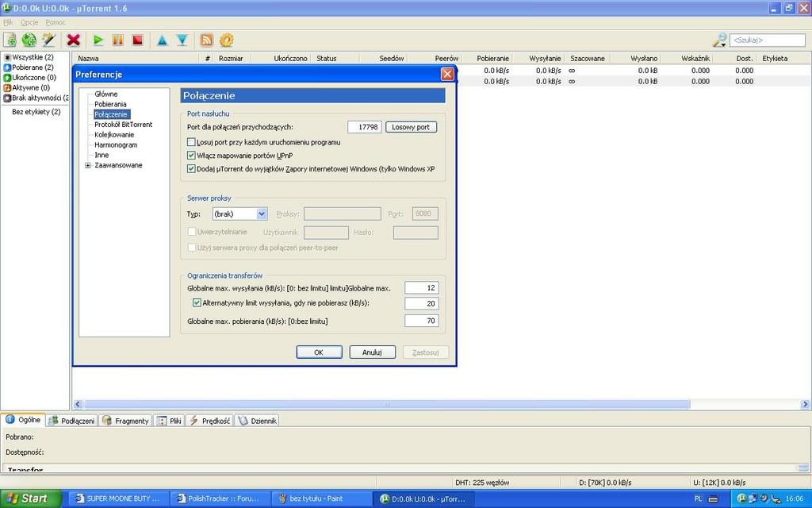Click the Preferences gear toolbar icon

(x=226, y=40)
